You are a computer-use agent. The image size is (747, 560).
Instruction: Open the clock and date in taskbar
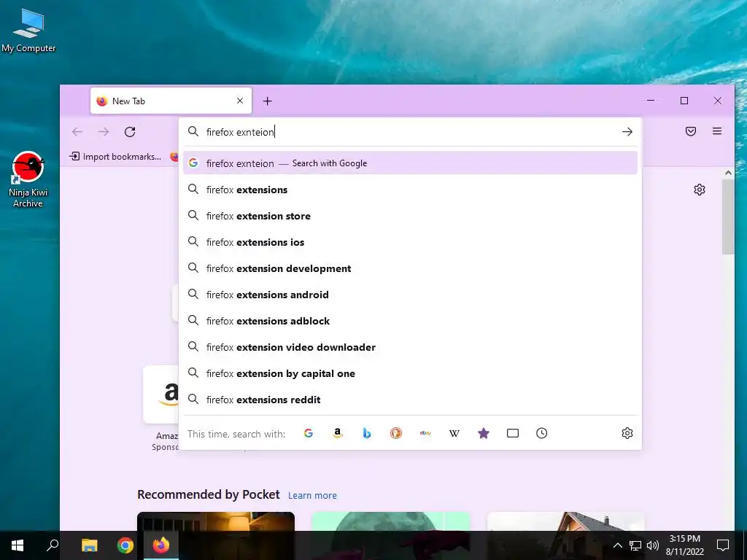tap(684, 545)
